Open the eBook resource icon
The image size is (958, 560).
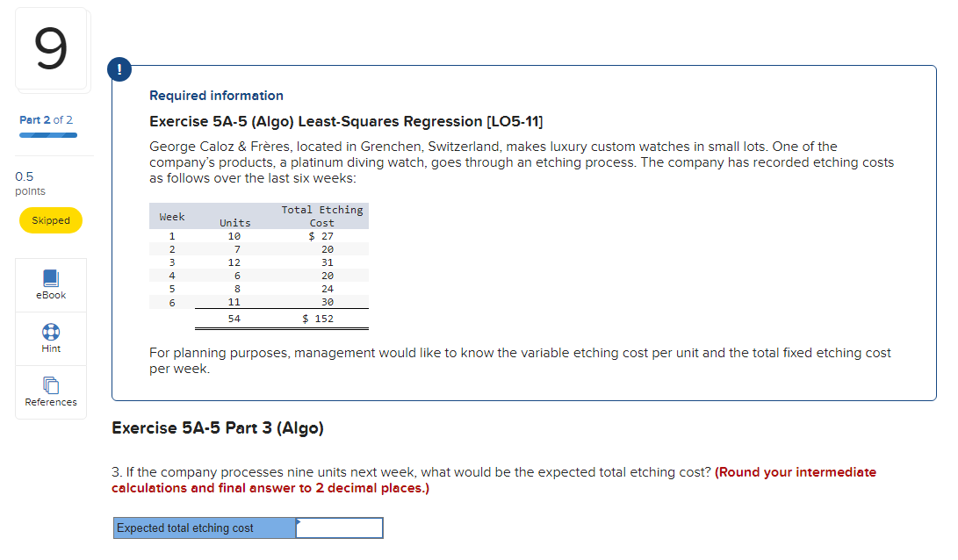(51, 278)
